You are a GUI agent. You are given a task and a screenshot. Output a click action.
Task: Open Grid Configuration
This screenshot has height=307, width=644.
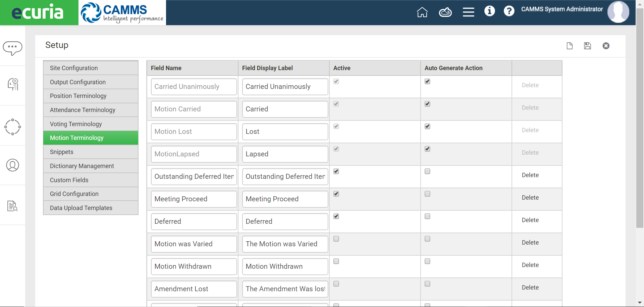pos(91,194)
